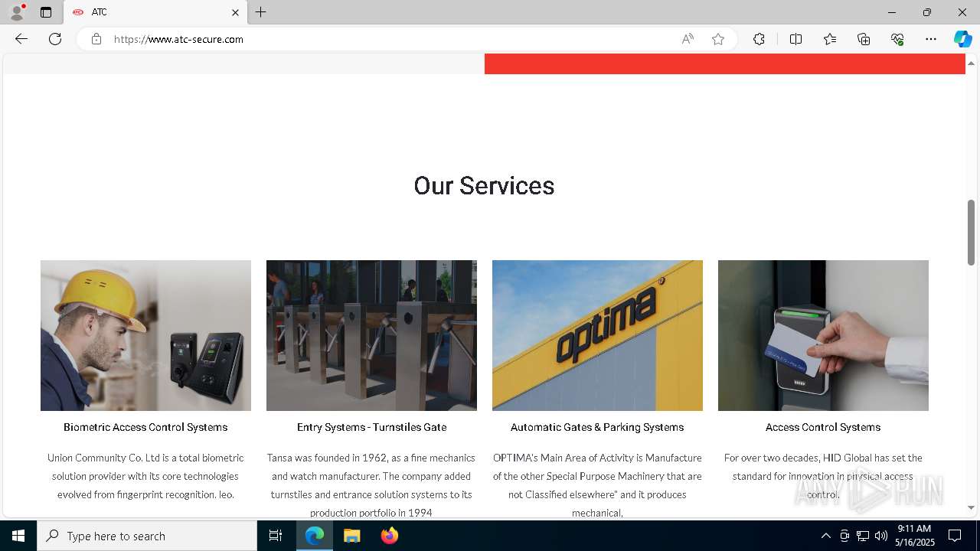Open Tab actions menu icon
Viewport: 980px width, 551px height.
46,12
